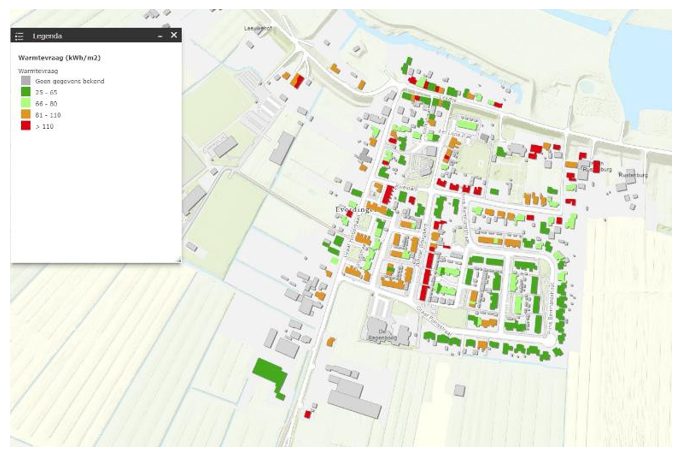Click the Rustenburg place label on map
Image resolution: width=698 pixels, height=452 pixels.
pyautogui.click(x=634, y=174)
